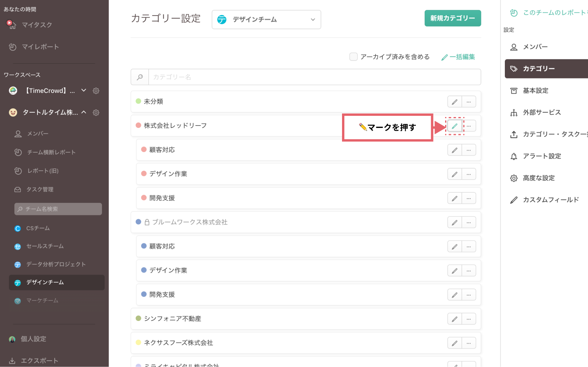
Task: Click the 新規カテゴリー button
Action: 453,18
